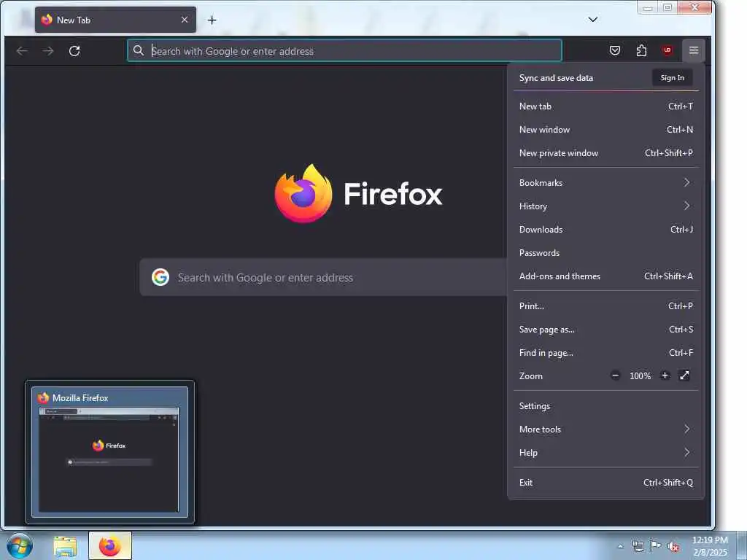This screenshot has height=560, width=747.
Task: Open a New private window
Action: 606,153
